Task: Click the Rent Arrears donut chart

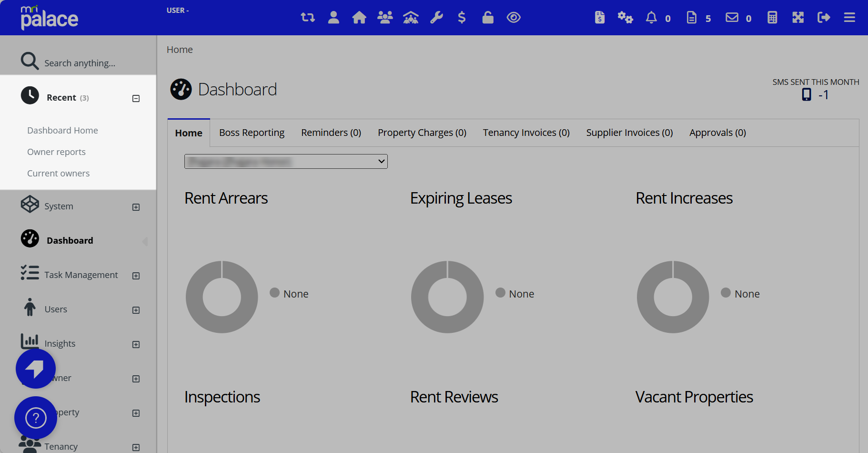Action: pos(222,297)
